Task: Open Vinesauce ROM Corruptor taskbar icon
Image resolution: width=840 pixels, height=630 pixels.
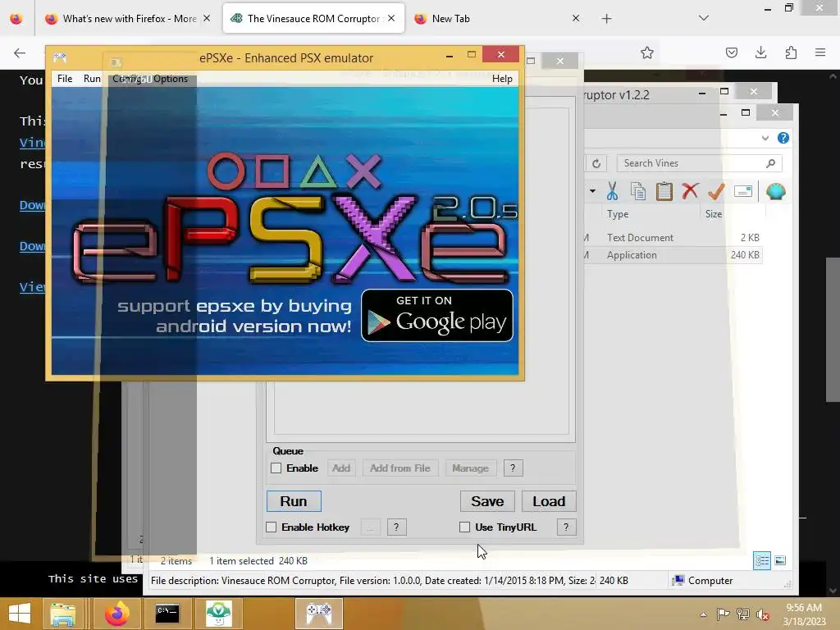Action: [218, 614]
